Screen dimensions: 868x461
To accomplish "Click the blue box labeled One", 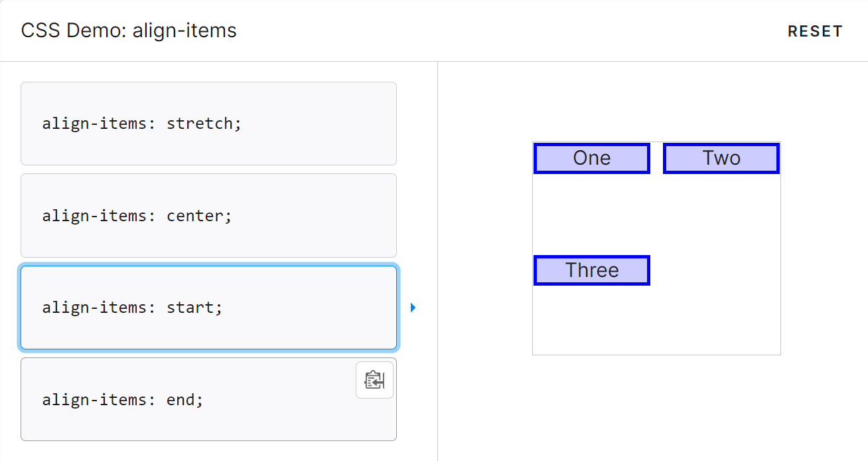I will [592, 158].
